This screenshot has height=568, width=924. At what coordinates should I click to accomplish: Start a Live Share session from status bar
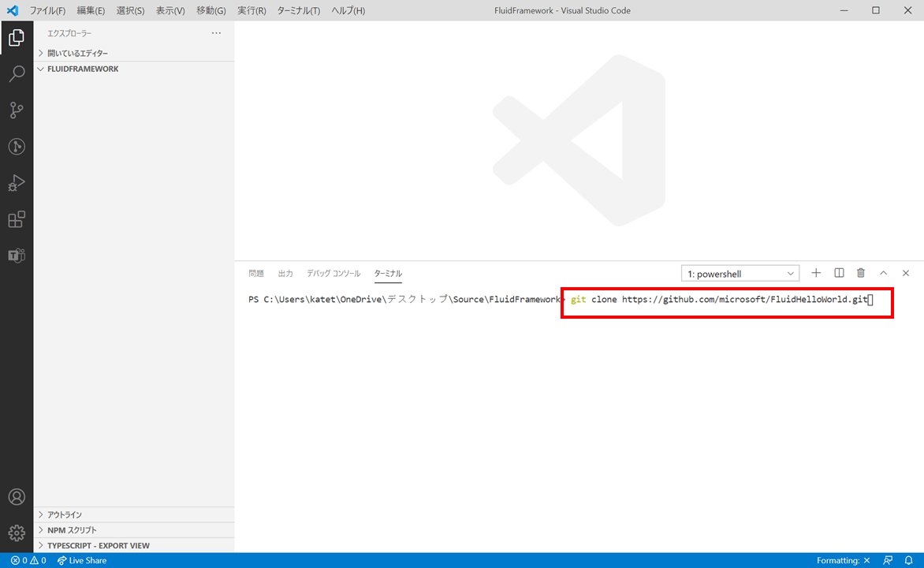pos(82,560)
